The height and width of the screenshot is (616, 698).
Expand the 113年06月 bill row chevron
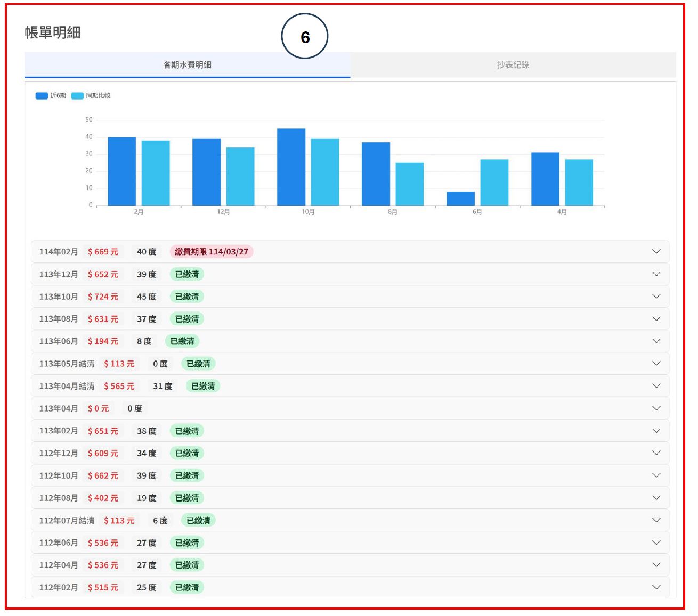click(656, 341)
